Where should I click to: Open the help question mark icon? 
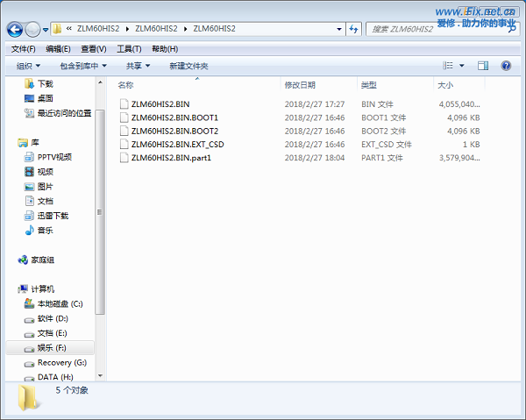pyautogui.click(x=506, y=66)
